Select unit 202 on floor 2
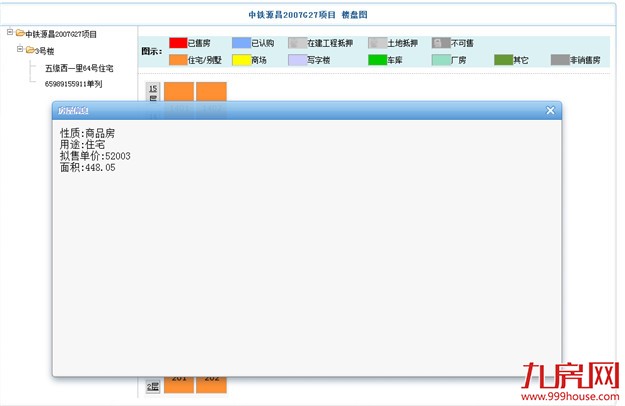625x406 pixels. pos(211,384)
